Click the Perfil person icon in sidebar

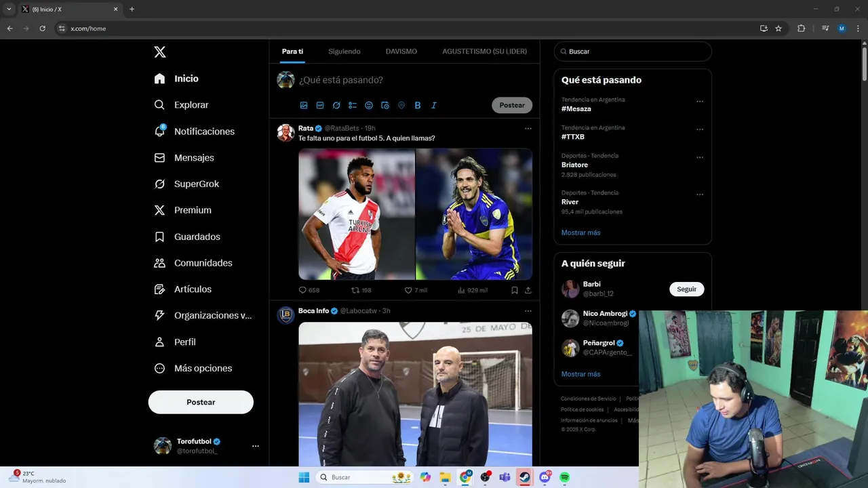tap(159, 342)
